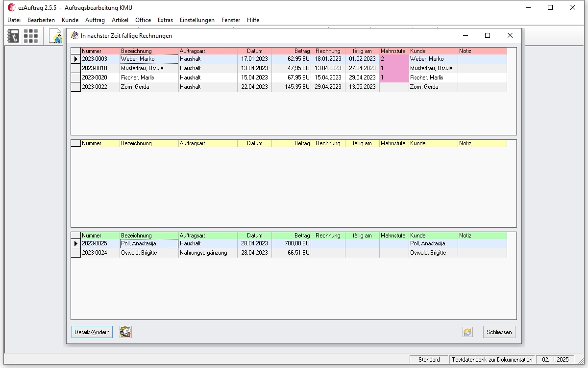Open the Artikel menu

(x=120, y=20)
